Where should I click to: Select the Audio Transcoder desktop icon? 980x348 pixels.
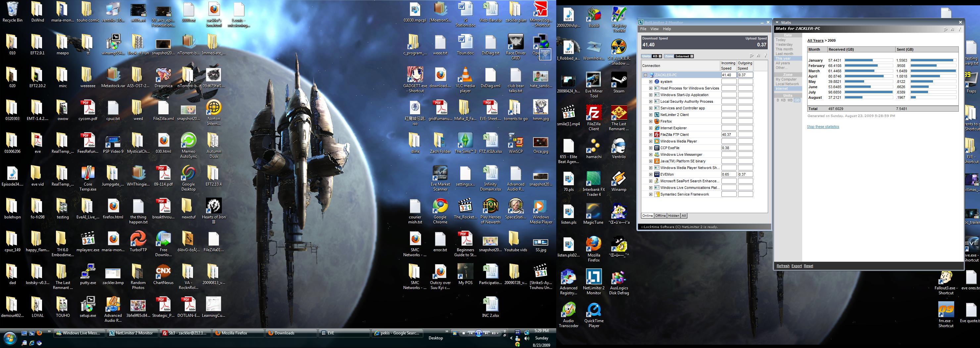click(x=568, y=315)
